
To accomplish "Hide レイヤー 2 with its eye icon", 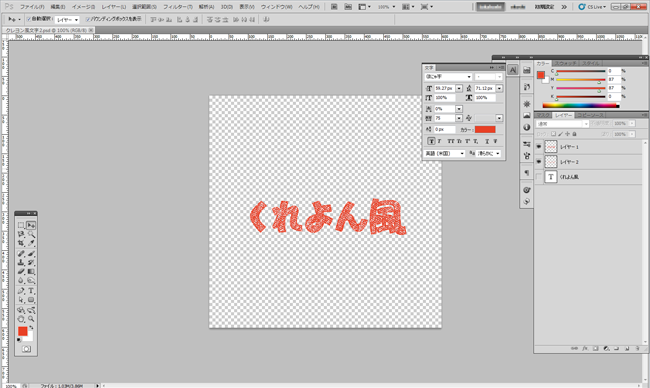I will 538,162.
